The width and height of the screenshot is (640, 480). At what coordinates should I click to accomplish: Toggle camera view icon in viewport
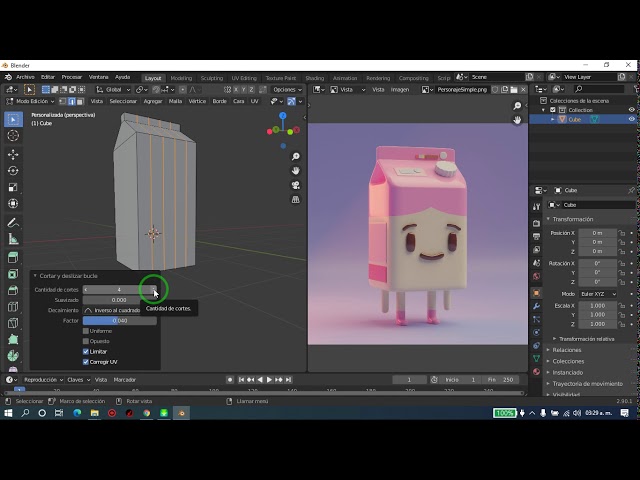tap(296, 185)
